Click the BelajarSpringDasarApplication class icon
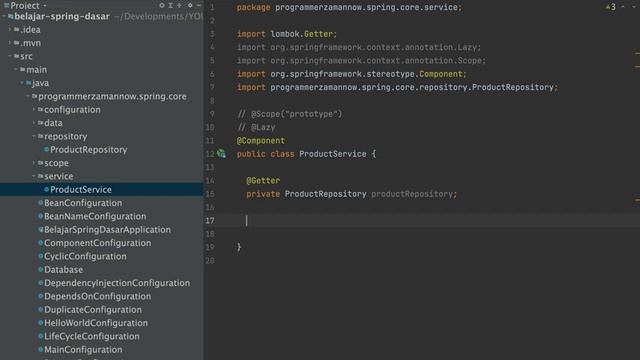Screen dimensions: 640x360 pyautogui.click(x=40, y=229)
